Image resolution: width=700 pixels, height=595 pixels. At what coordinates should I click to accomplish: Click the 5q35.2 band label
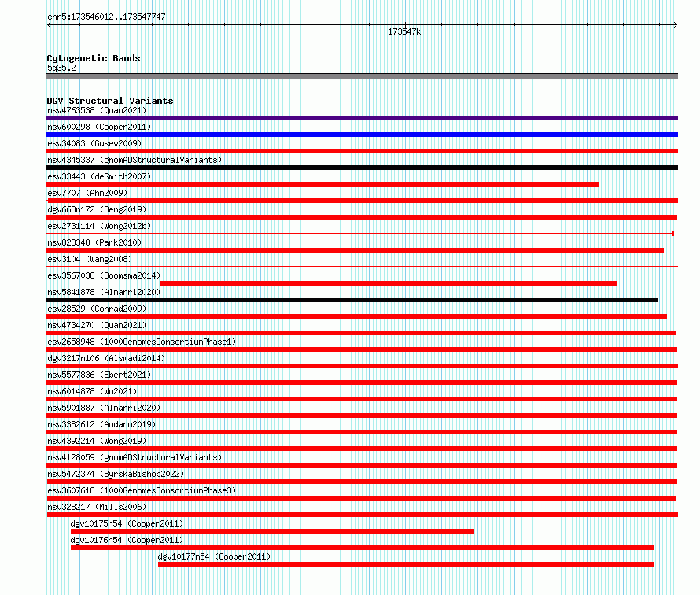[61, 68]
